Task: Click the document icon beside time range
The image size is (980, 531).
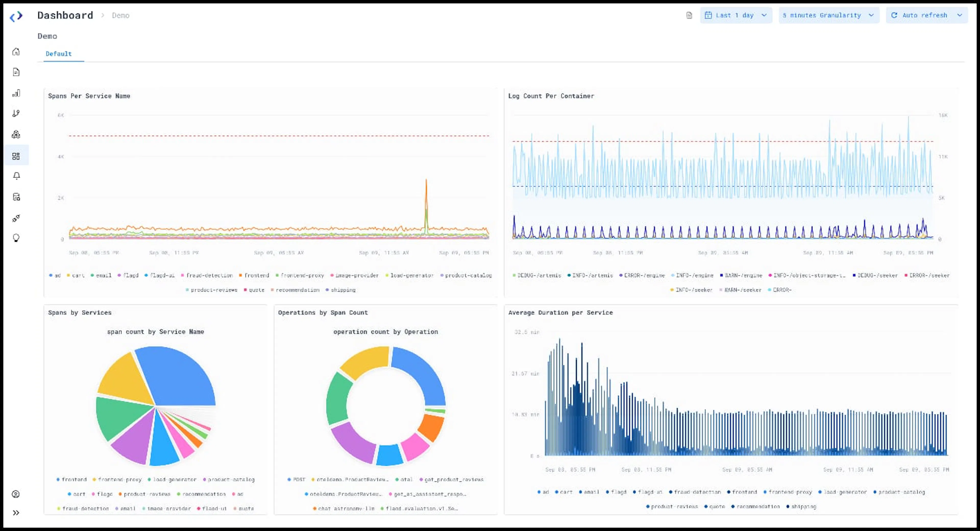Action: coord(689,15)
